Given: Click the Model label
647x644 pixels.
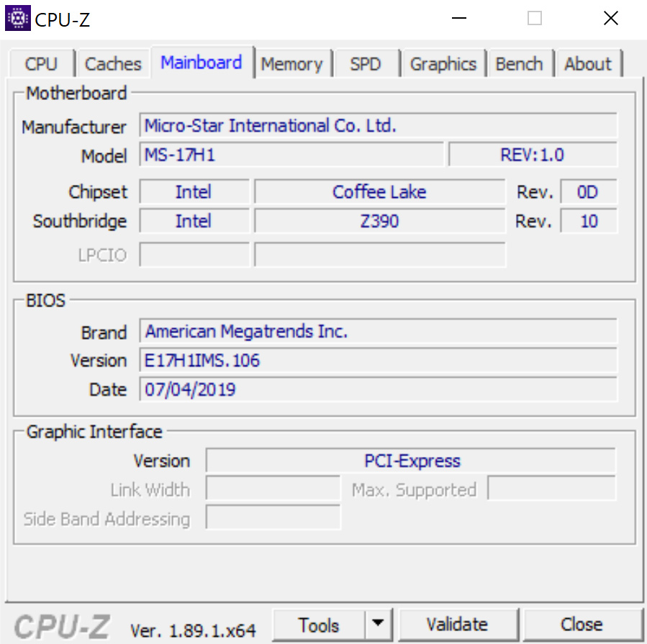Looking at the screenshot, I should click(x=104, y=156).
